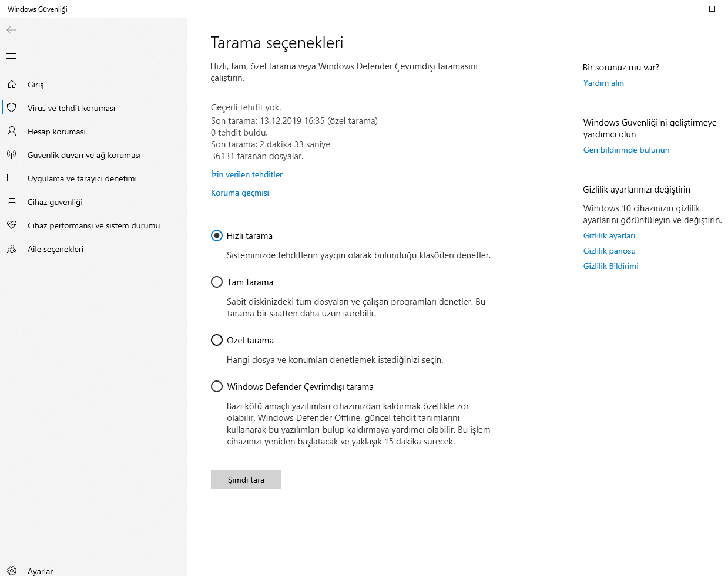This screenshot has height=576, width=728.
Task: Click the antenna icon for Güvenlik duvarı
Action: 12,154
